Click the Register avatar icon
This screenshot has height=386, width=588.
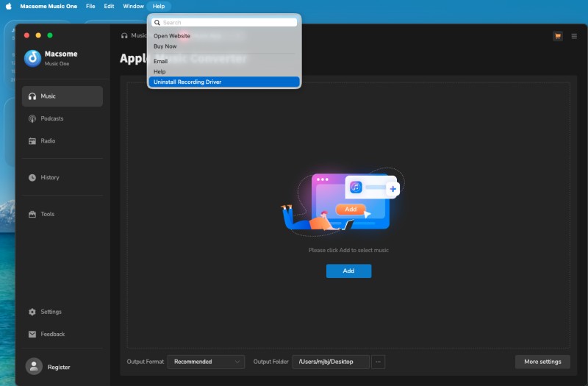pos(34,366)
